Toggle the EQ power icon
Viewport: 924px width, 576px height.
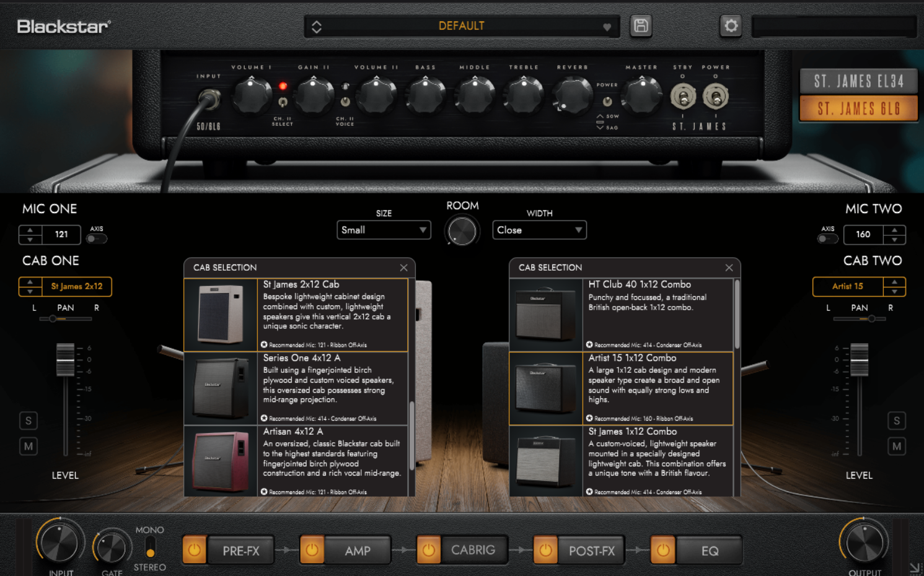[x=662, y=550]
